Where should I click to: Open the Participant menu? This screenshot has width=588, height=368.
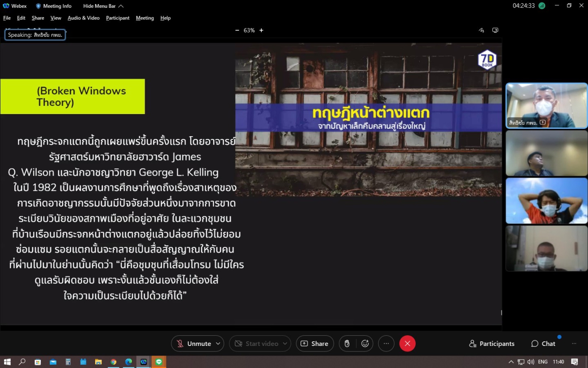(118, 18)
